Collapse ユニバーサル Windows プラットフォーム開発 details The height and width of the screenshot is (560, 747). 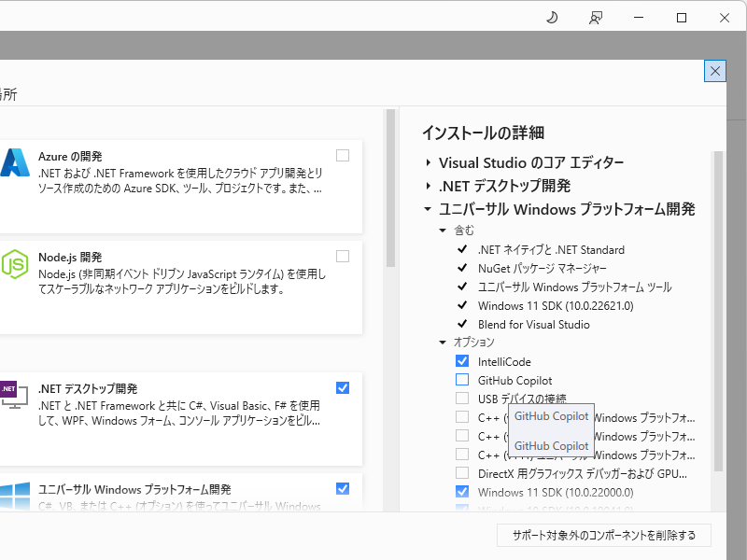pyautogui.click(x=427, y=209)
